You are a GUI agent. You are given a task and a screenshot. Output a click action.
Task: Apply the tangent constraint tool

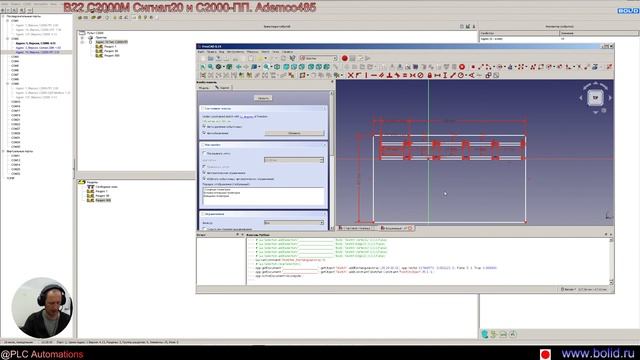point(397,75)
